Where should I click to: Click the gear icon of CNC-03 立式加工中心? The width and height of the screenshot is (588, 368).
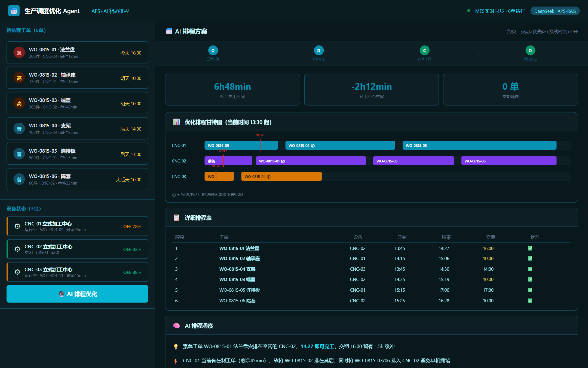[17, 272]
